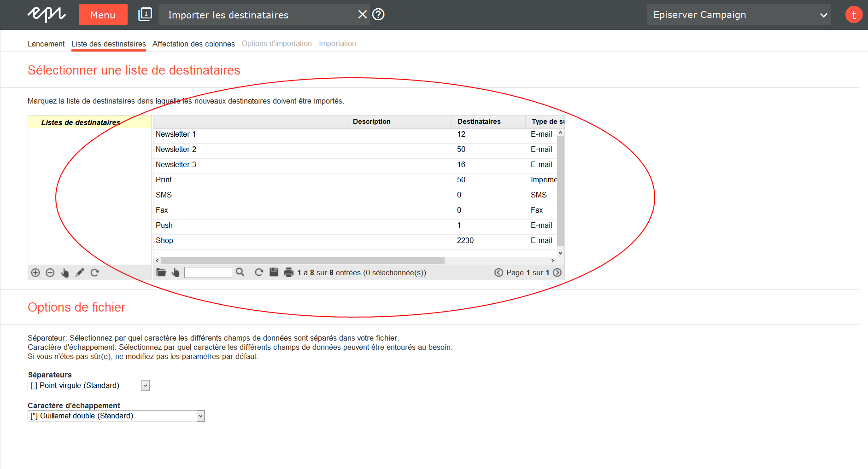Screen dimensions: 868x469
Task: Sort by the Type de support column header
Action: point(545,122)
